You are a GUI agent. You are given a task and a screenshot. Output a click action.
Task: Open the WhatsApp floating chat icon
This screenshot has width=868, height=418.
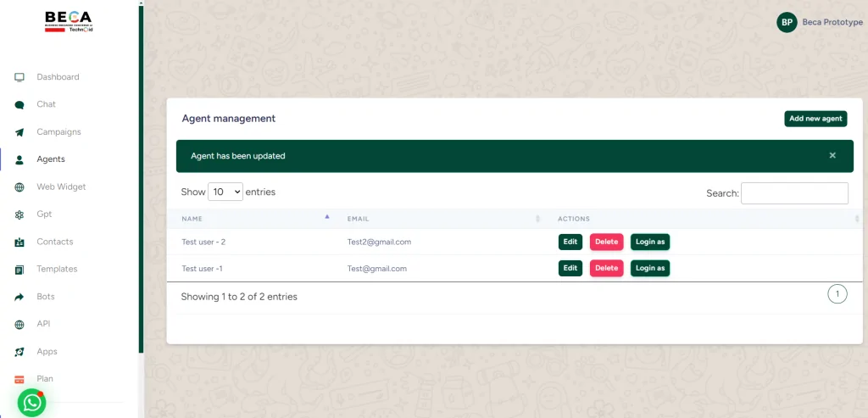coord(32,403)
